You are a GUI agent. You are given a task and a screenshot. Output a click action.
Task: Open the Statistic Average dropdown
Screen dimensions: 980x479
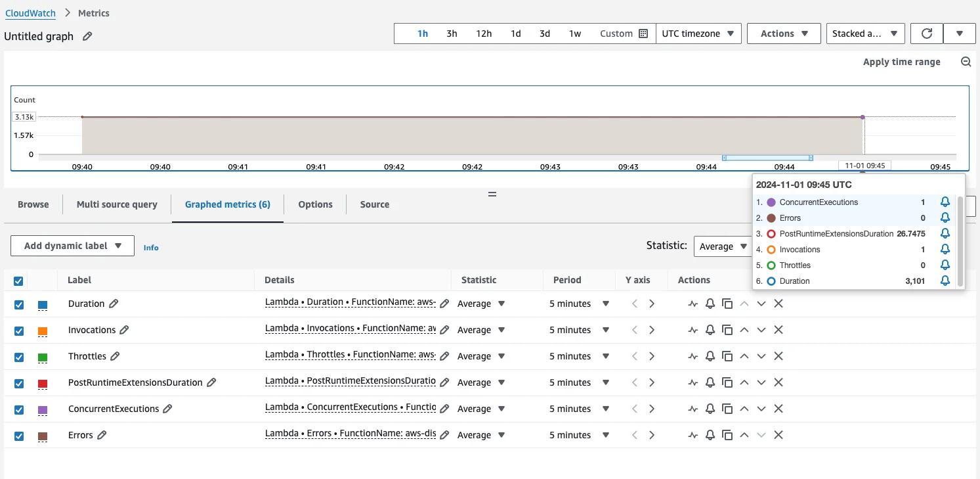coord(723,246)
